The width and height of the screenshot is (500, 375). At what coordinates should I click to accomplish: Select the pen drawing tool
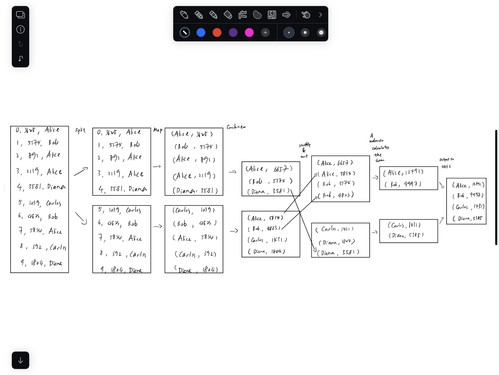184,15
